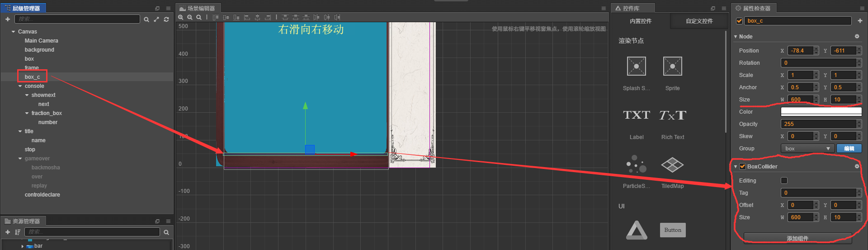Add a new node in hierarchy panel
Viewport: 868px width, 250px height.
click(8, 19)
